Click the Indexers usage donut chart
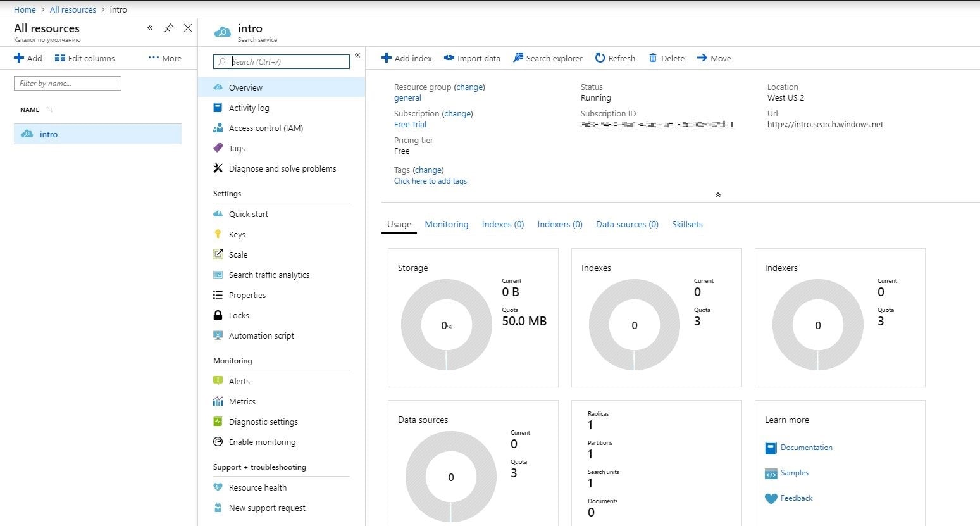This screenshot has height=526, width=980. [818, 325]
